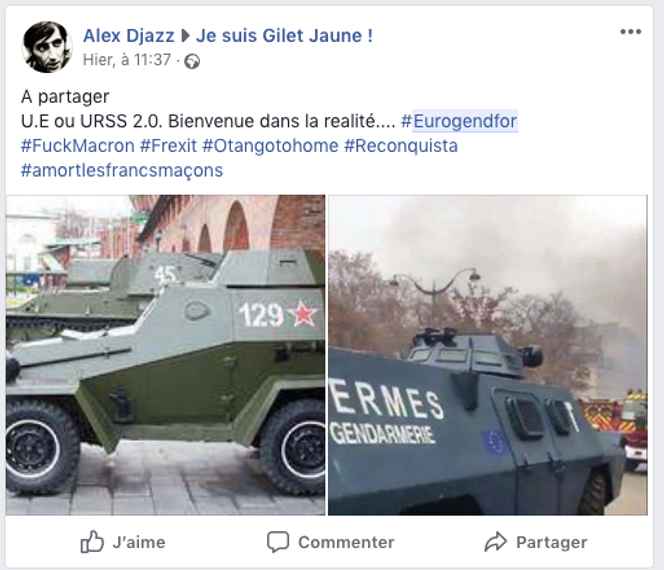
Task: Open Alex Djazz profile picture
Action: [x=47, y=47]
